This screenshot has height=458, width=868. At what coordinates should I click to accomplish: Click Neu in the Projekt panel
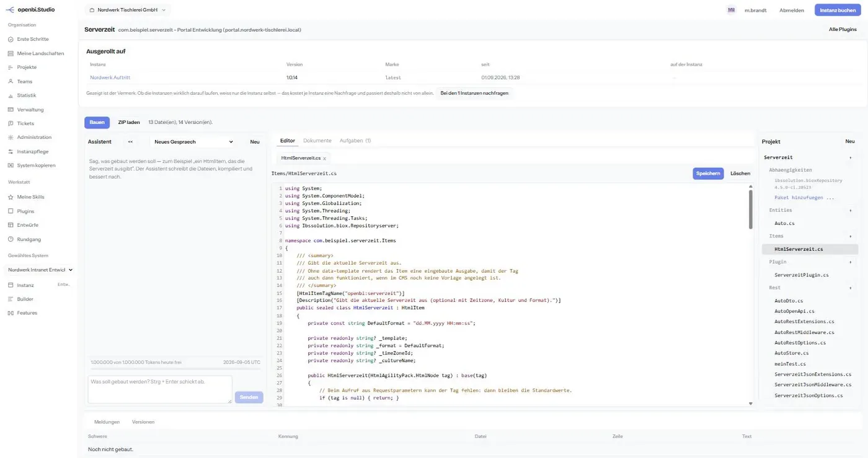pos(850,141)
